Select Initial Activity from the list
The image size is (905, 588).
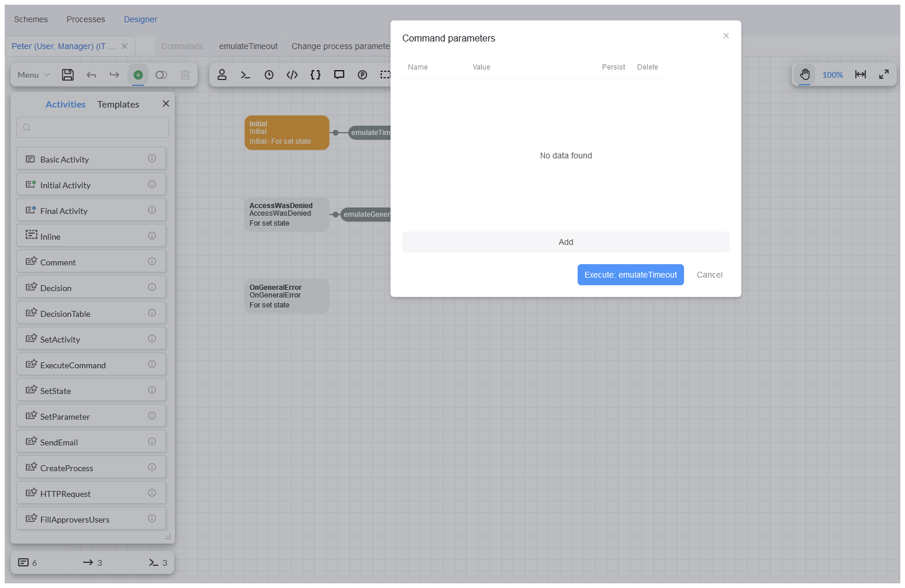(x=91, y=185)
